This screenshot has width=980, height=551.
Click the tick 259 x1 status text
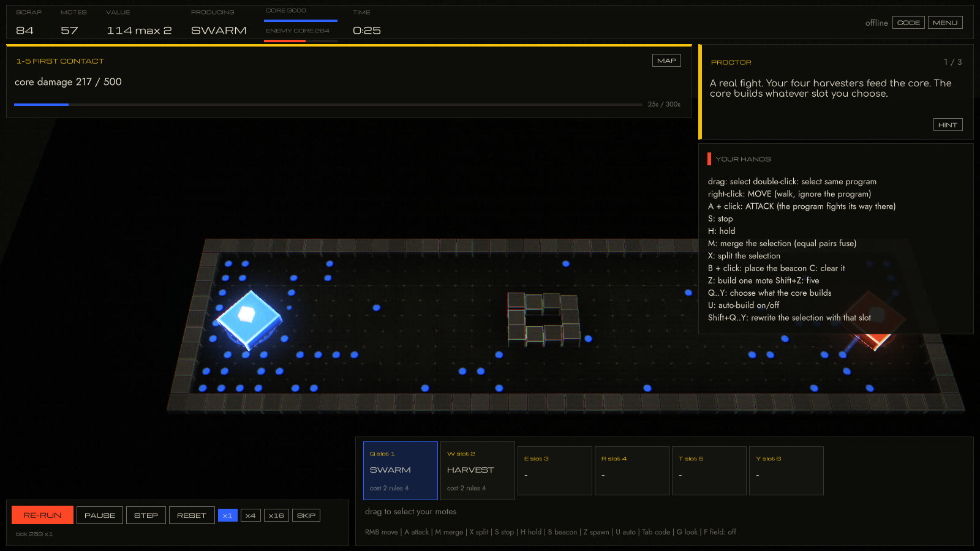pyautogui.click(x=34, y=534)
